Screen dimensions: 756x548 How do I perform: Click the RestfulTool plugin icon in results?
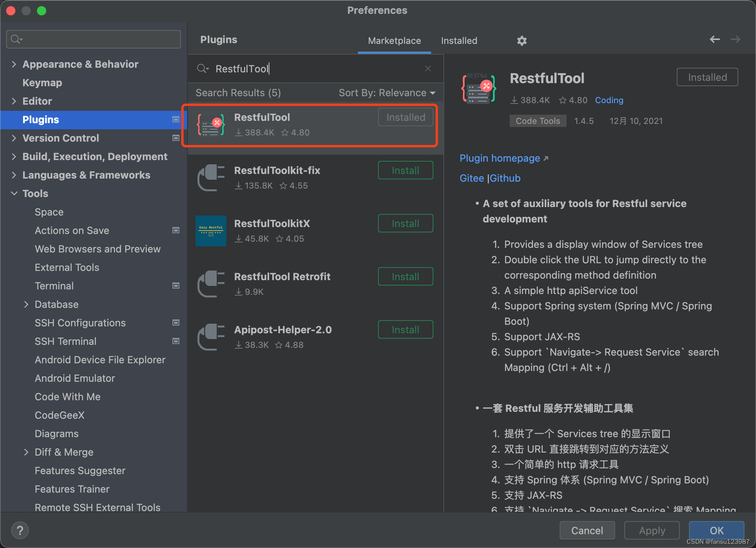(x=211, y=125)
